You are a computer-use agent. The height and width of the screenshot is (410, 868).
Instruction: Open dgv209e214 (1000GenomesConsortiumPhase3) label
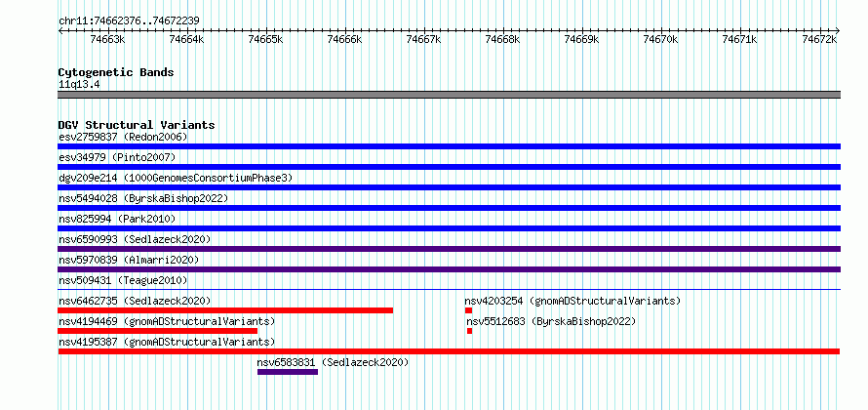(x=176, y=178)
